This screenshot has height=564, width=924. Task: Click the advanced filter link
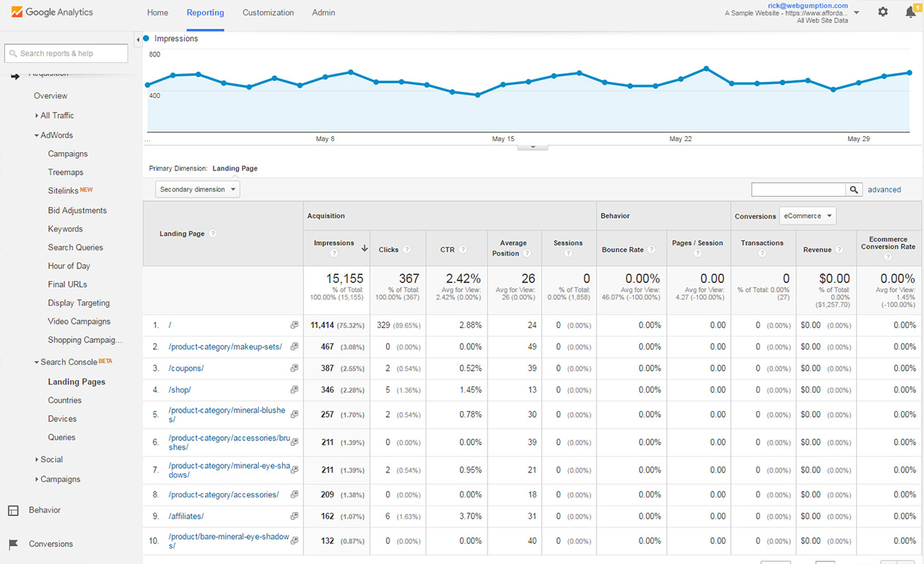click(x=884, y=189)
